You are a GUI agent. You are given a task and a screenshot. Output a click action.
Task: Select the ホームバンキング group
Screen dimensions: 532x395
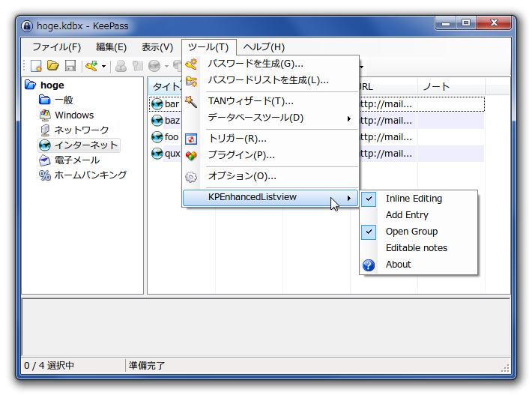coord(90,175)
